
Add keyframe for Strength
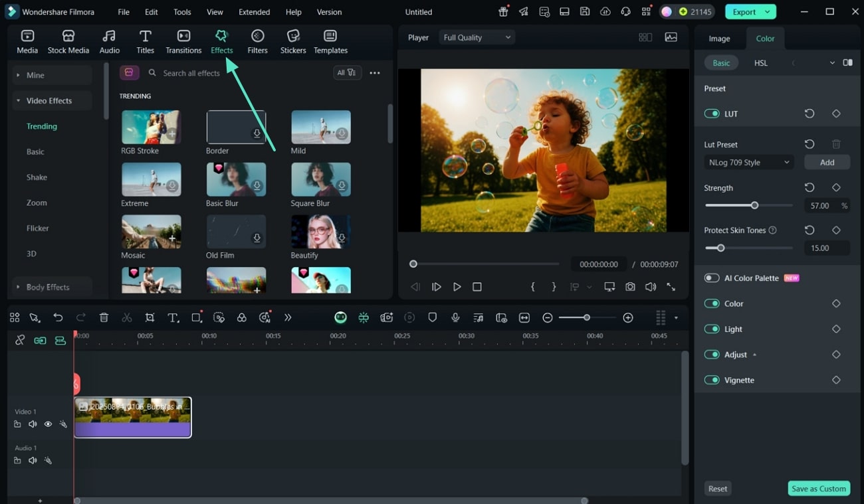pos(836,188)
